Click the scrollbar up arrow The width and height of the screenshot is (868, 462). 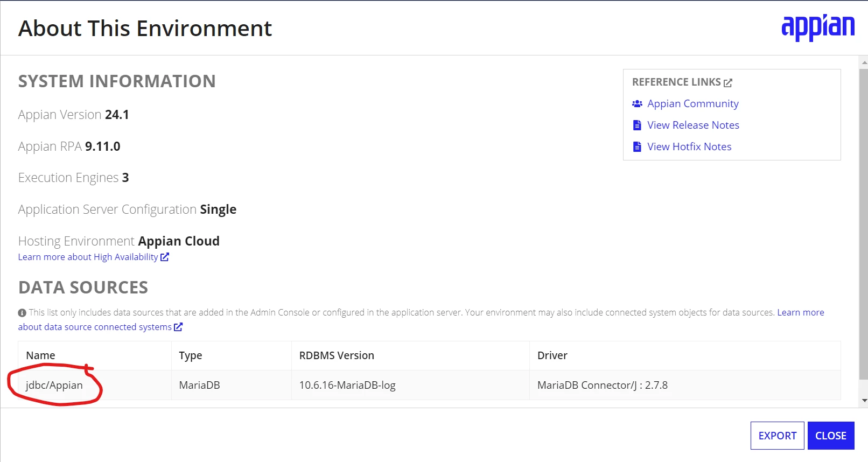(864, 62)
